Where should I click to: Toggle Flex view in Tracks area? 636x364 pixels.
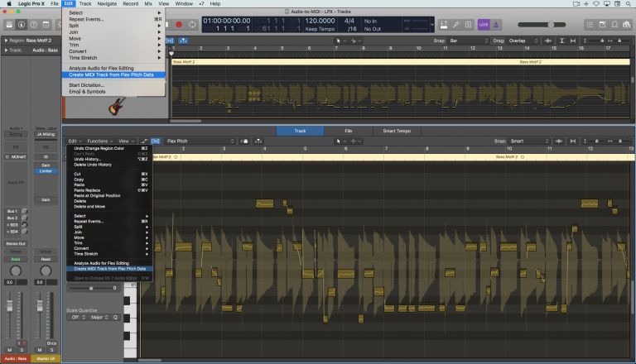(170, 41)
